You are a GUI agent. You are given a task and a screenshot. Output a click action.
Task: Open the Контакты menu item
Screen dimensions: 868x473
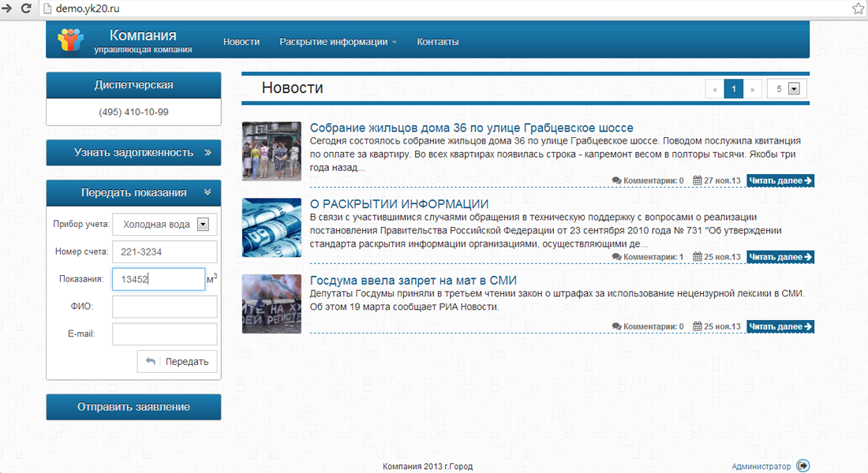(x=437, y=42)
